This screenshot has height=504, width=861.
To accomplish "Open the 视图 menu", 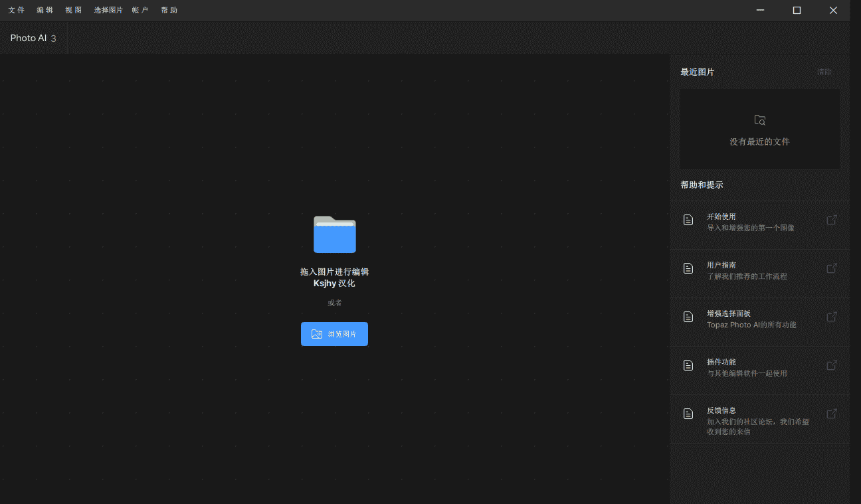I will tap(74, 10).
